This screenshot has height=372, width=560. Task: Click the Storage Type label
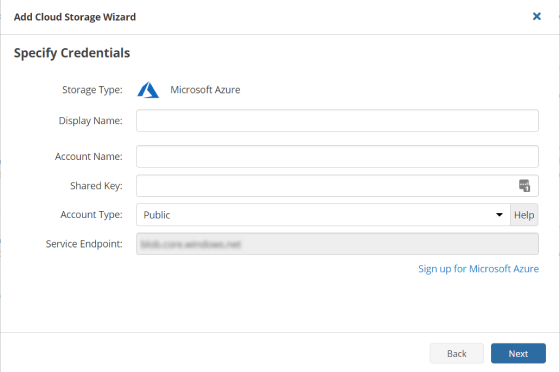[x=92, y=90]
